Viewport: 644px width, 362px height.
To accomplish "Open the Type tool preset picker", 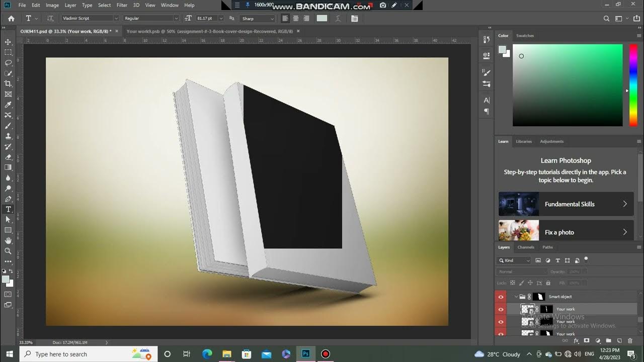I will click(x=31, y=18).
